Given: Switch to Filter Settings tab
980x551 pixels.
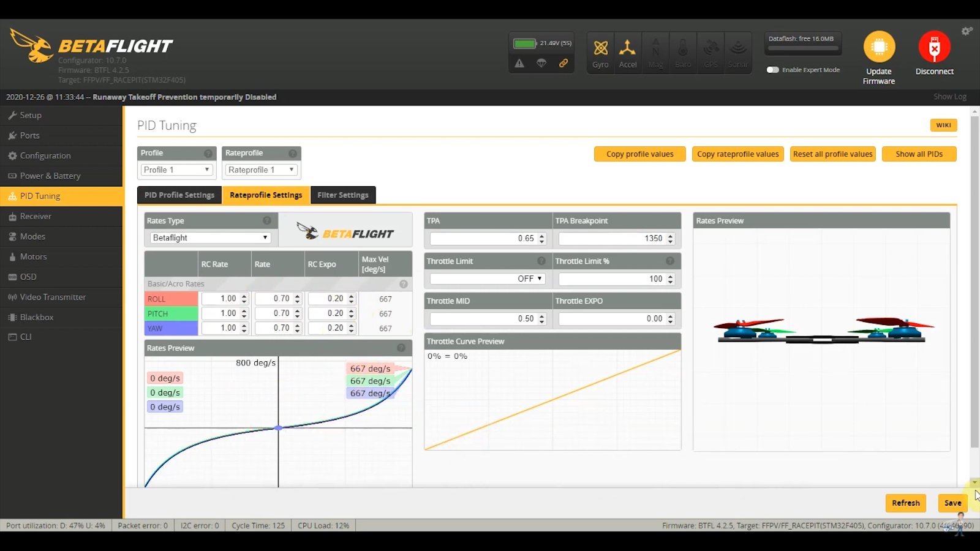Looking at the screenshot, I should pos(343,195).
